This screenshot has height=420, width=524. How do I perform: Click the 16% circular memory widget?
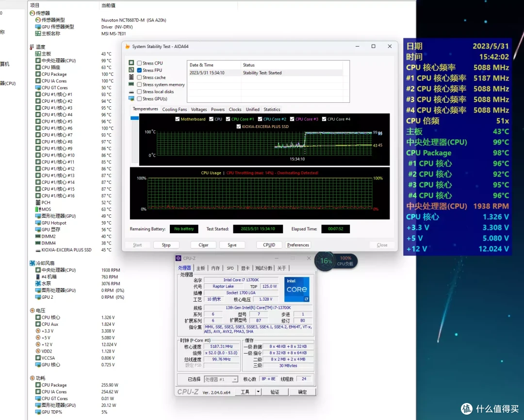326,261
